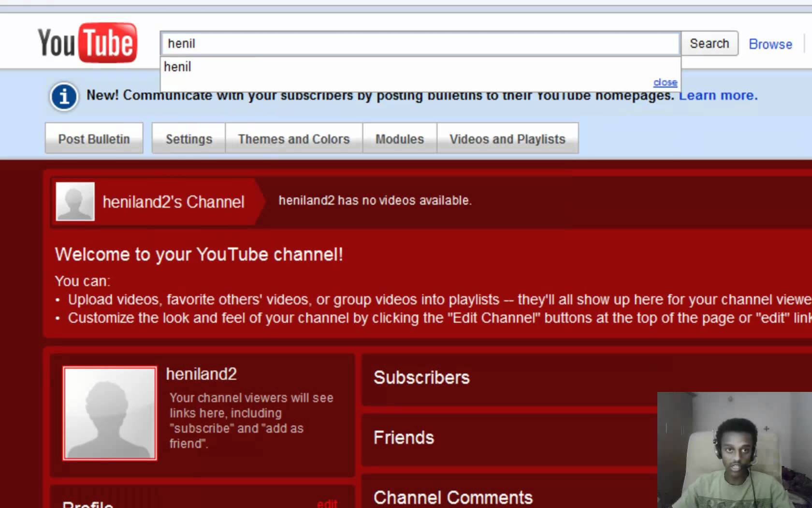
Task: Click the webcam overlay video
Action: 735,450
